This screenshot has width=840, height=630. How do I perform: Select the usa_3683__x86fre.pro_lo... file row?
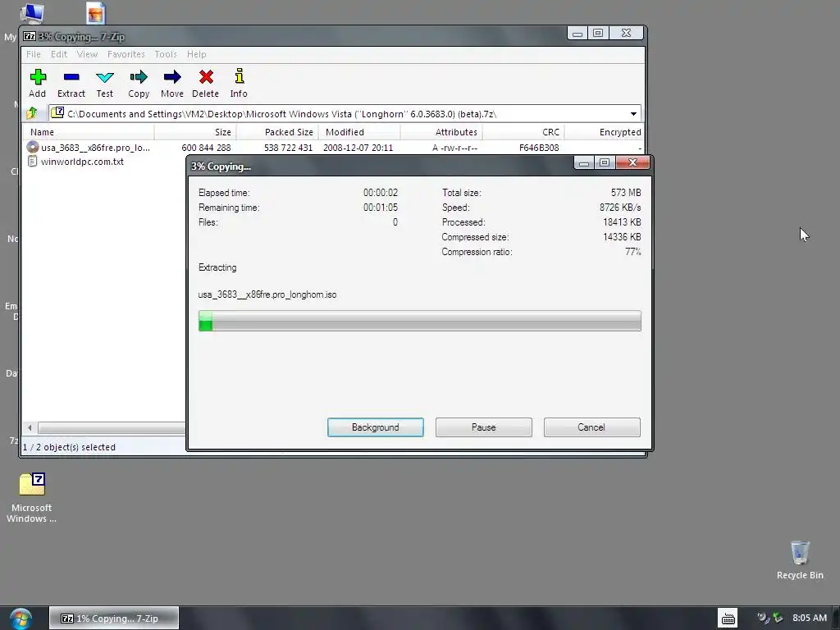tap(333, 148)
